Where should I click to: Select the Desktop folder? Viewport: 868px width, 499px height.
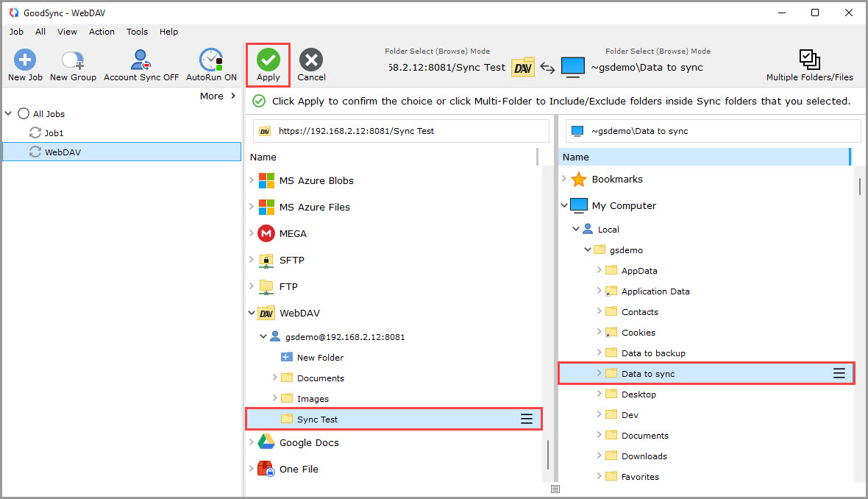point(638,394)
